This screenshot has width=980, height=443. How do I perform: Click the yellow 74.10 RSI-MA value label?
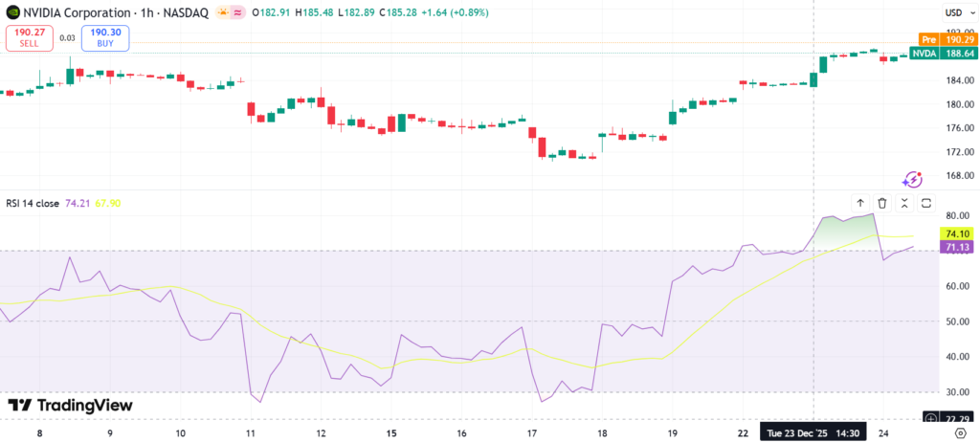tap(956, 233)
